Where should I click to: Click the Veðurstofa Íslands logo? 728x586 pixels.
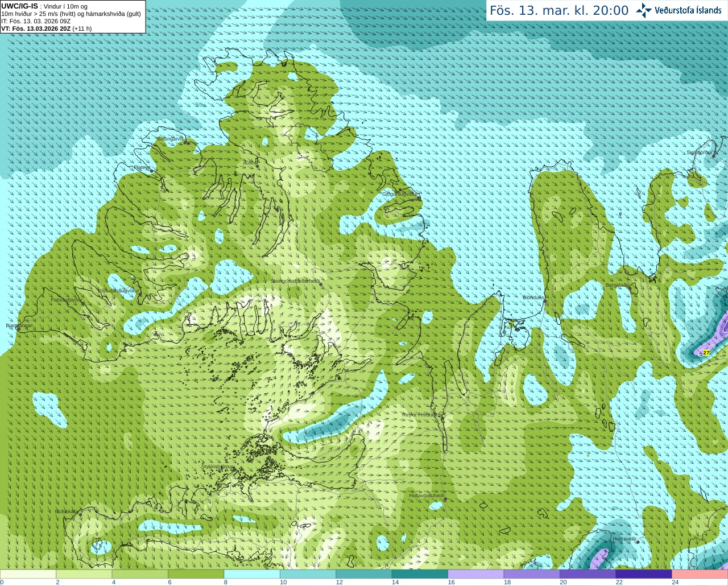tap(679, 10)
